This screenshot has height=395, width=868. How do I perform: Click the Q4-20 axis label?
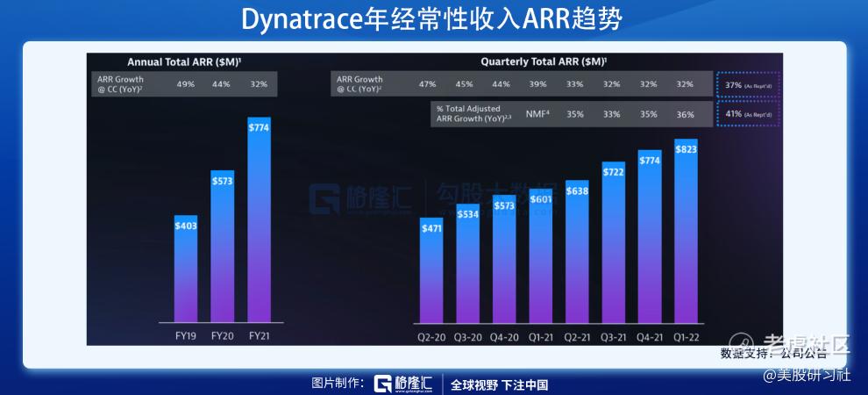pos(504,337)
